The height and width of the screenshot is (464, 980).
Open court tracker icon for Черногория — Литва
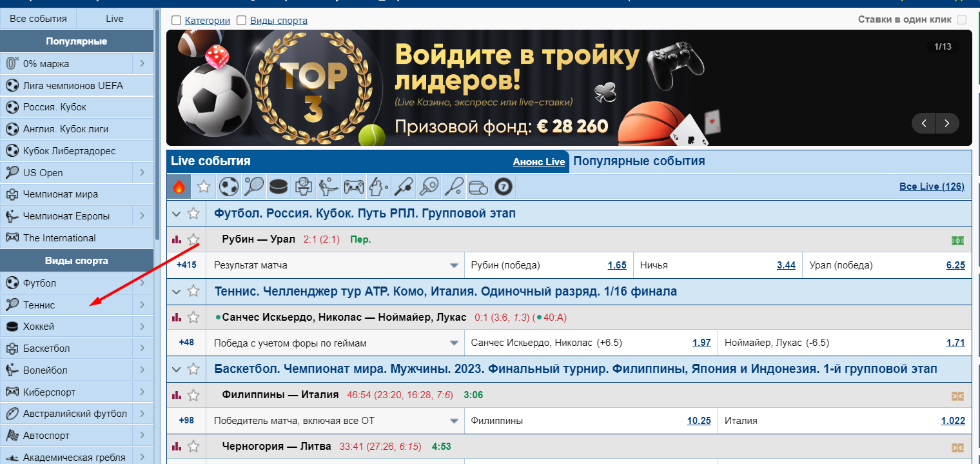[957, 447]
